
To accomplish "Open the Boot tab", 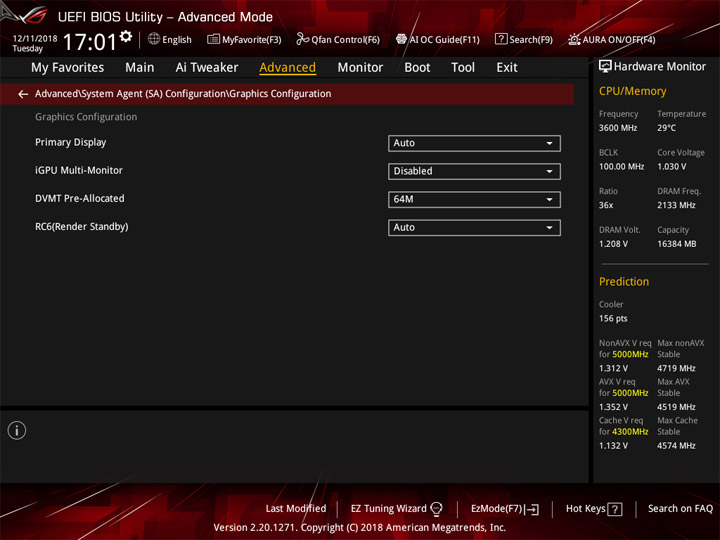I will [x=417, y=68].
